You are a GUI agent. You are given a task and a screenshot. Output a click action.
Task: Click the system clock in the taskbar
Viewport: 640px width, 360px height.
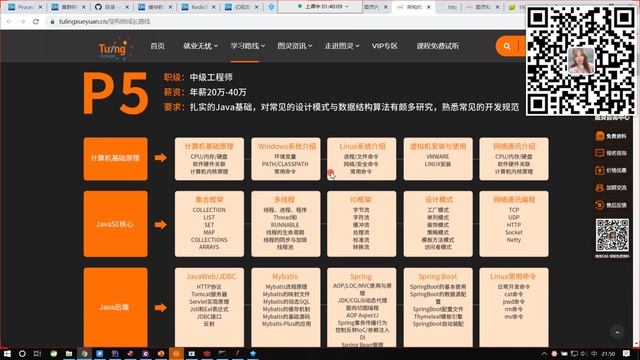[x=608, y=354]
